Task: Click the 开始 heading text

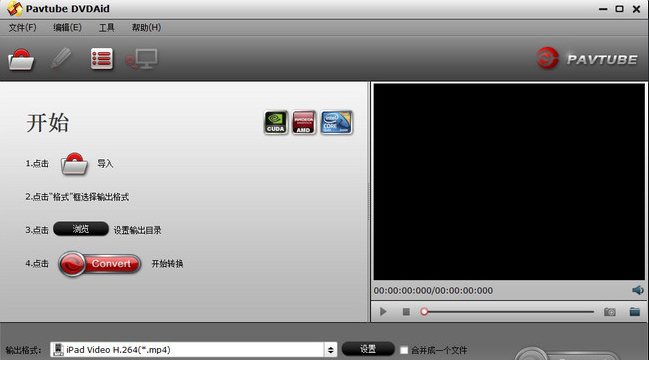Action: (x=48, y=123)
